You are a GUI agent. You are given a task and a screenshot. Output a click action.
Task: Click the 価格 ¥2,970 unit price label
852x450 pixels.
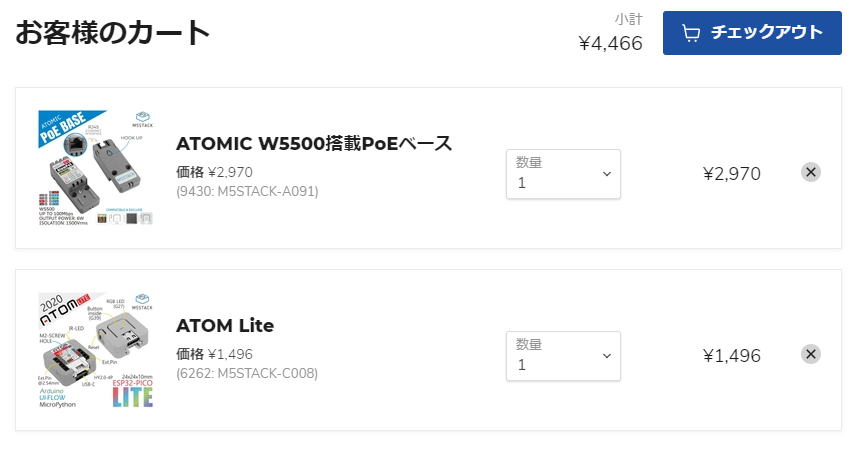(x=214, y=171)
